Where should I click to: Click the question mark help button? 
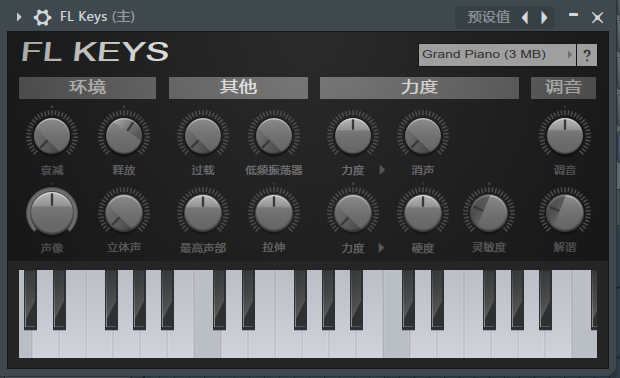point(587,55)
